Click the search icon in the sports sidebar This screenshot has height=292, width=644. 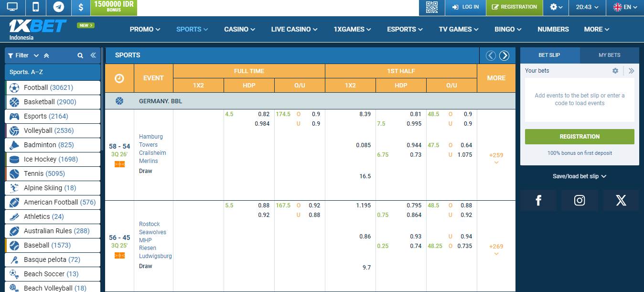80,55
